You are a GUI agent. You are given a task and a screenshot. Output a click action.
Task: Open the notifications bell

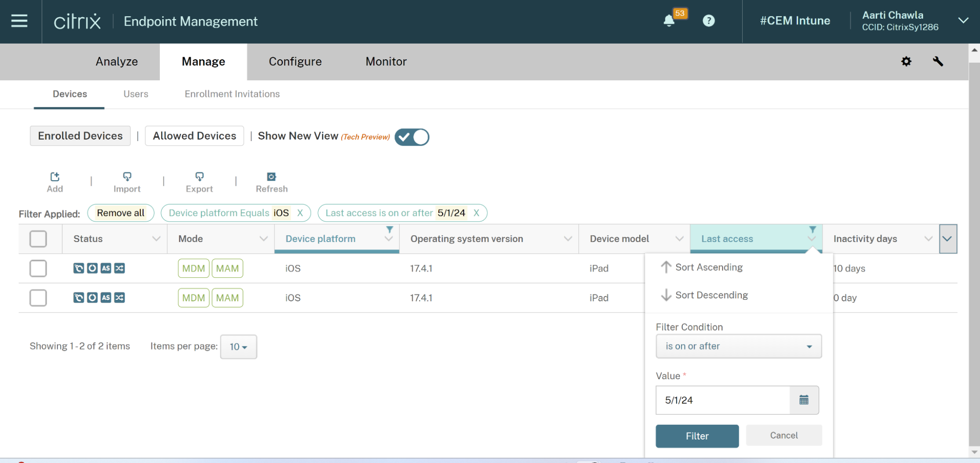tap(669, 21)
